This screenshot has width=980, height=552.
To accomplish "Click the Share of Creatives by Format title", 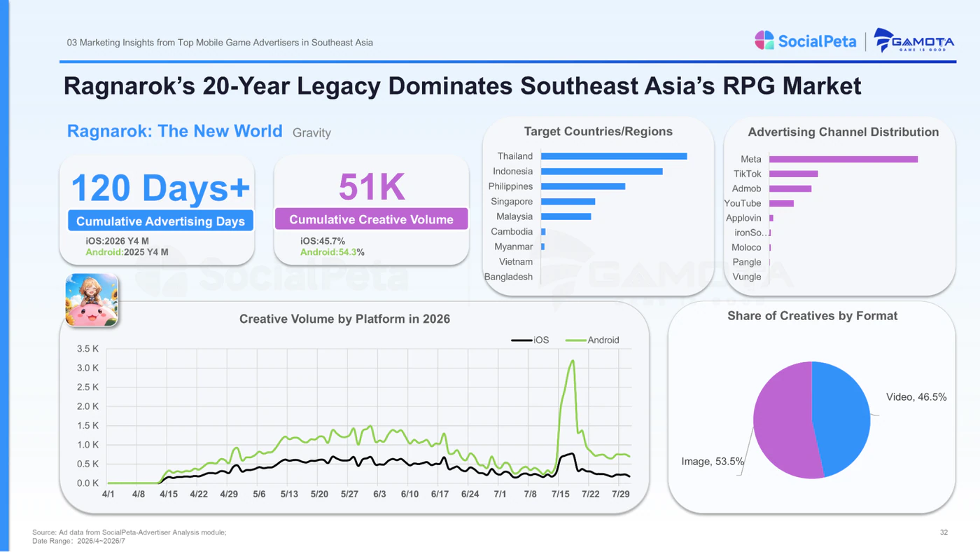I will point(812,316).
